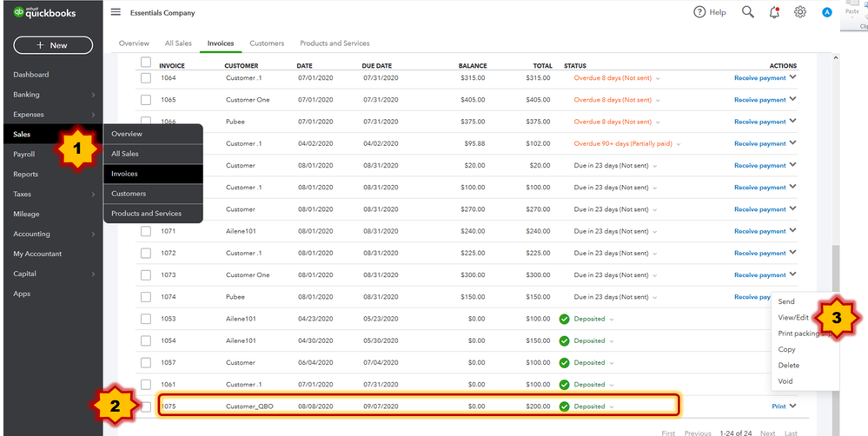Viewport: 868px width, 436px height.
Task: Click Print link for invoice 1075
Action: (779, 406)
